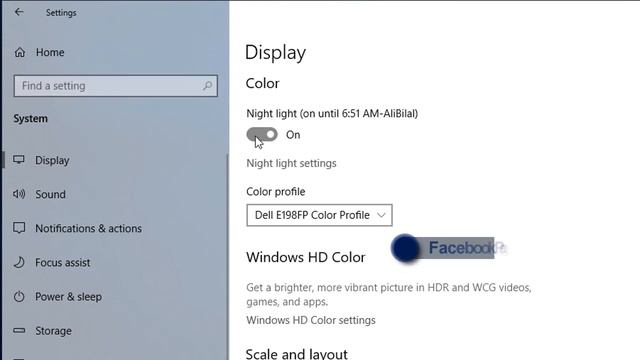This screenshot has width=640, height=360.
Task: Click the Notifications & actions icon
Action: [x=19, y=228]
